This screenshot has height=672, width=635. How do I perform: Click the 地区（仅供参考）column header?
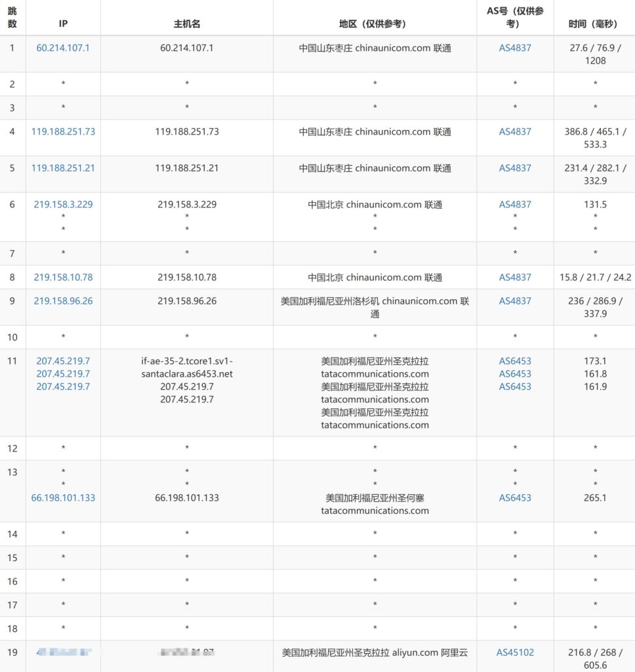[x=375, y=24]
